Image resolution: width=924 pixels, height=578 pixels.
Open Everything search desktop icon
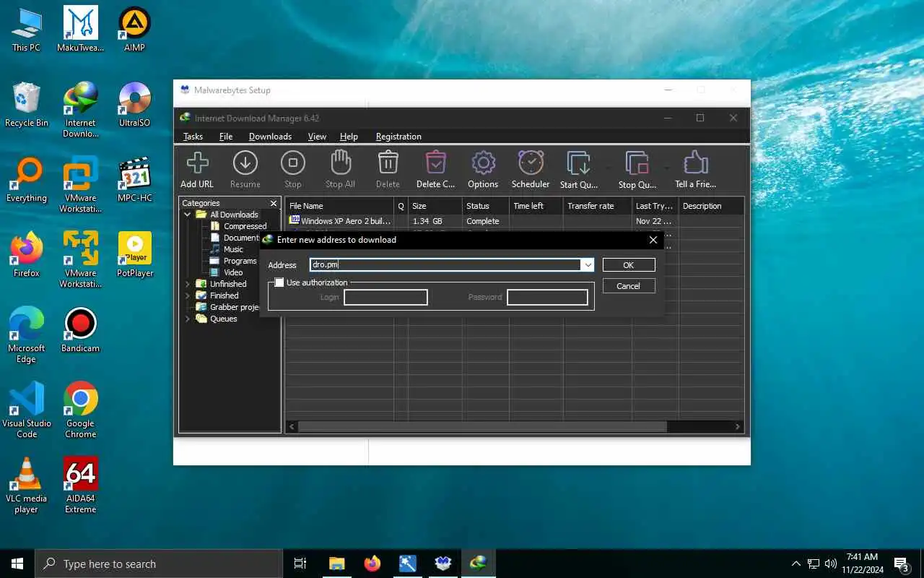pos(27,180)
